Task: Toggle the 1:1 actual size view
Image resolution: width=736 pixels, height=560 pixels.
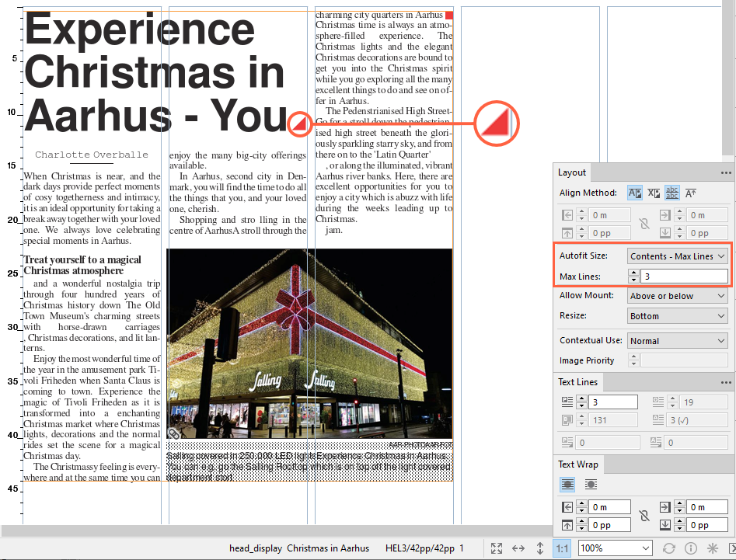Action: click(x=562, y=548)
